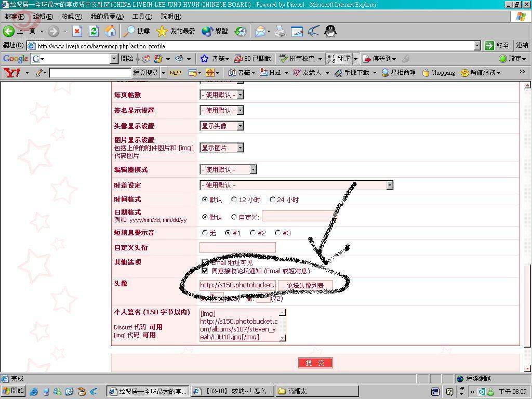
Task: Open Favorites star icon in toolbar
Action: [x=162, y=31]
